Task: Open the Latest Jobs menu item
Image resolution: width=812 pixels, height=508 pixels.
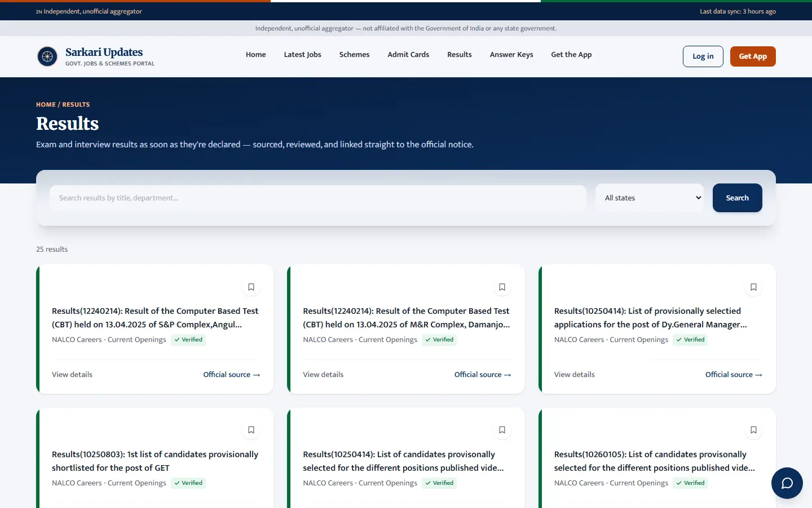Action: point(302,55)
